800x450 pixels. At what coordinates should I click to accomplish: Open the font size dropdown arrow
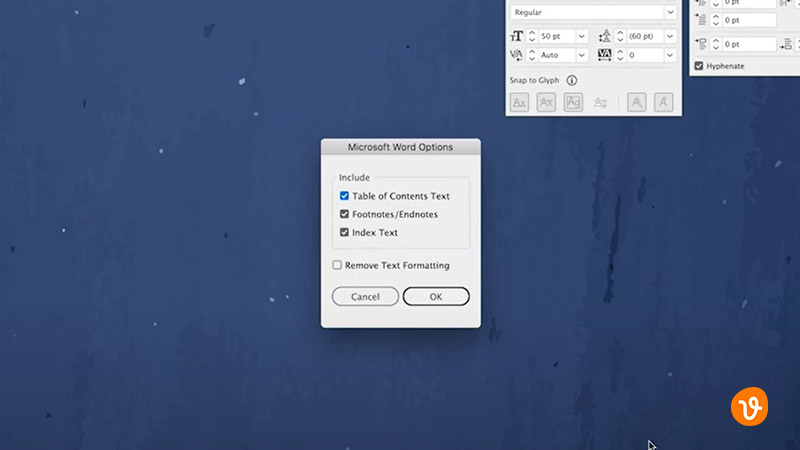click(582, 36)
